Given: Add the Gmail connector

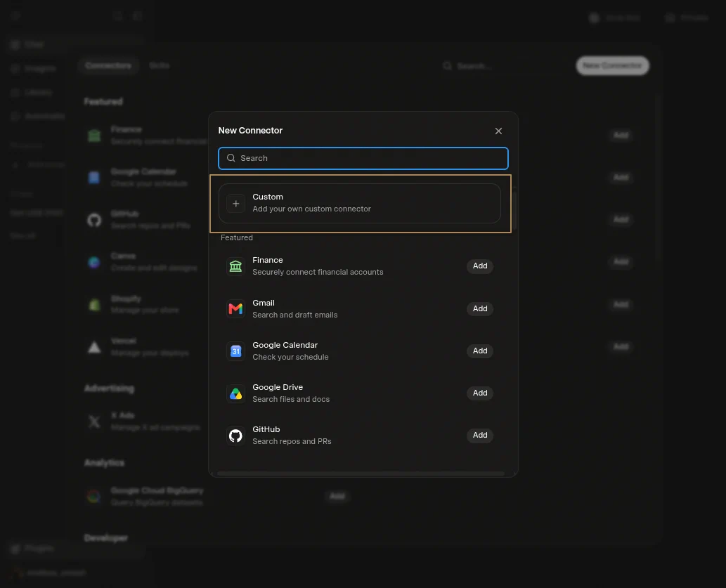Looking at the screenshot, I should [480, 308].
